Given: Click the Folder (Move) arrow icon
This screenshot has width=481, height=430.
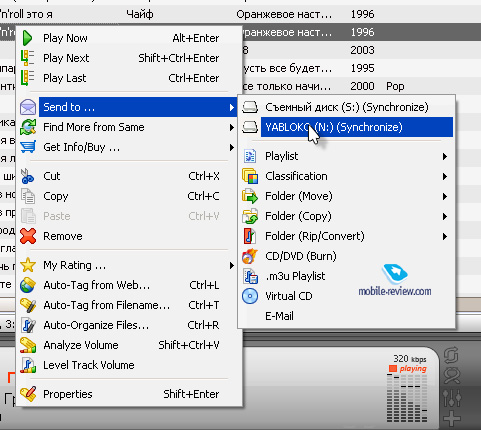Looking at the screenshot, I should (250, 196).
